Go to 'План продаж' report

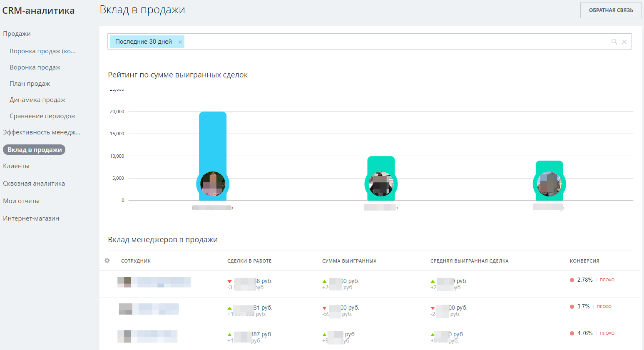pyautogui.click(x=30, y=84)
